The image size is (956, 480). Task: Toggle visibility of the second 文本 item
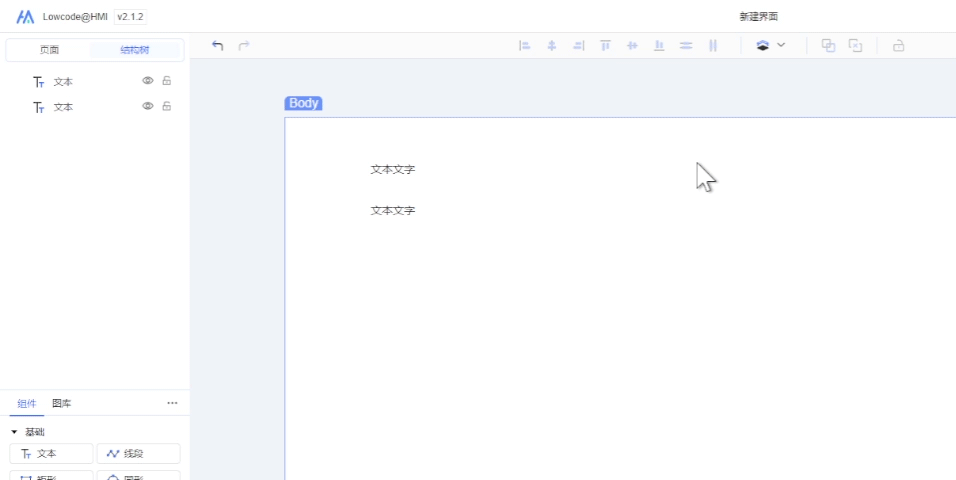click(148, 106)
